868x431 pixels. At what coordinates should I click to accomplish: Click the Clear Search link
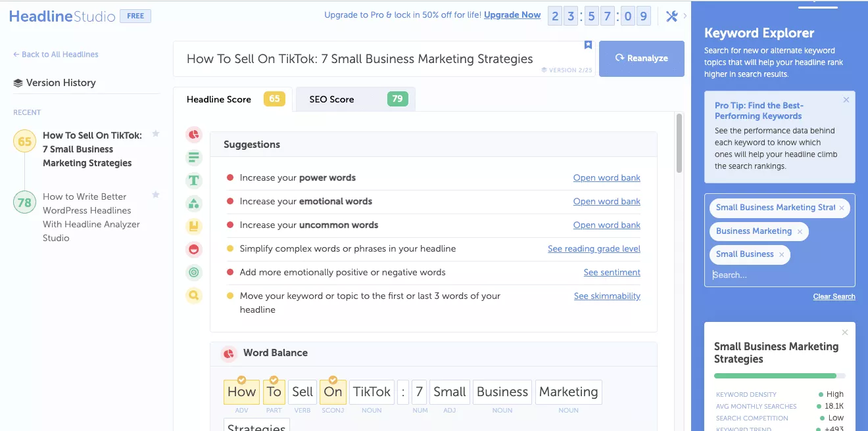coord(834,296)
